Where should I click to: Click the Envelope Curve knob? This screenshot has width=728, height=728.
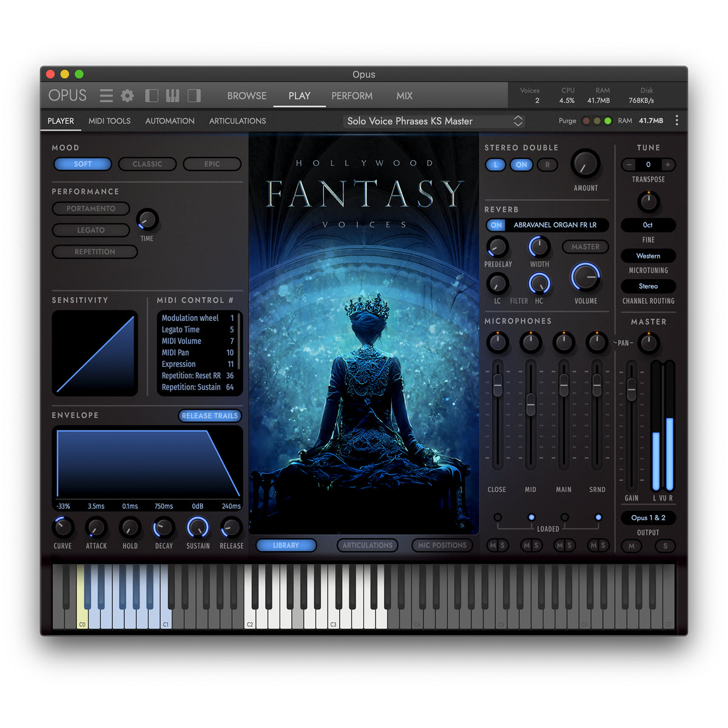coord(63,528)
